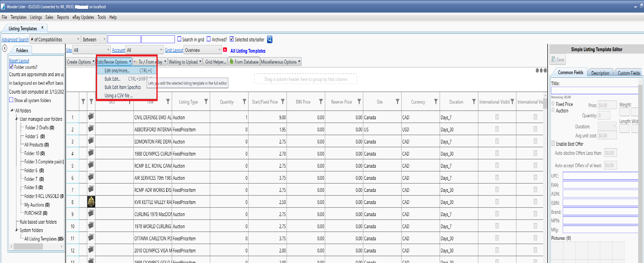The height and width of the screenshot is (263, 644).
Task: Check the Enable Best Offer checkbox
Action: pyautogui.click(x=553, y=143)
